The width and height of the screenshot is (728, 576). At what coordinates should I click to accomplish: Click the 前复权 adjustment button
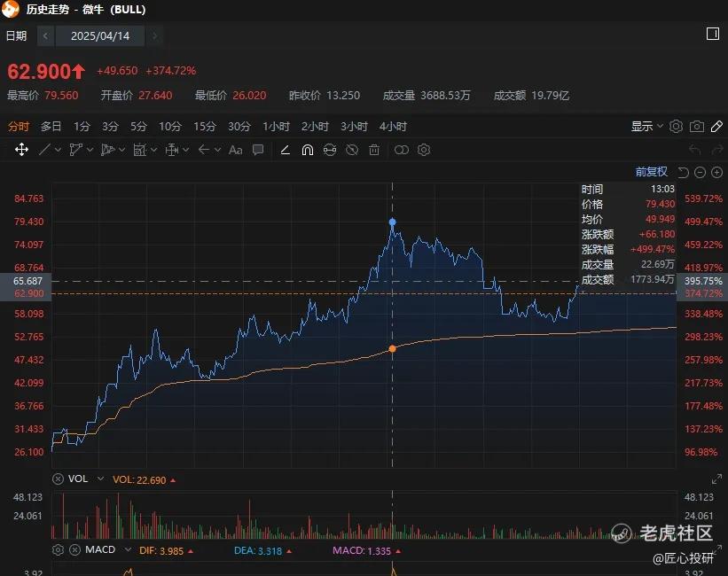tap(651, 172)
